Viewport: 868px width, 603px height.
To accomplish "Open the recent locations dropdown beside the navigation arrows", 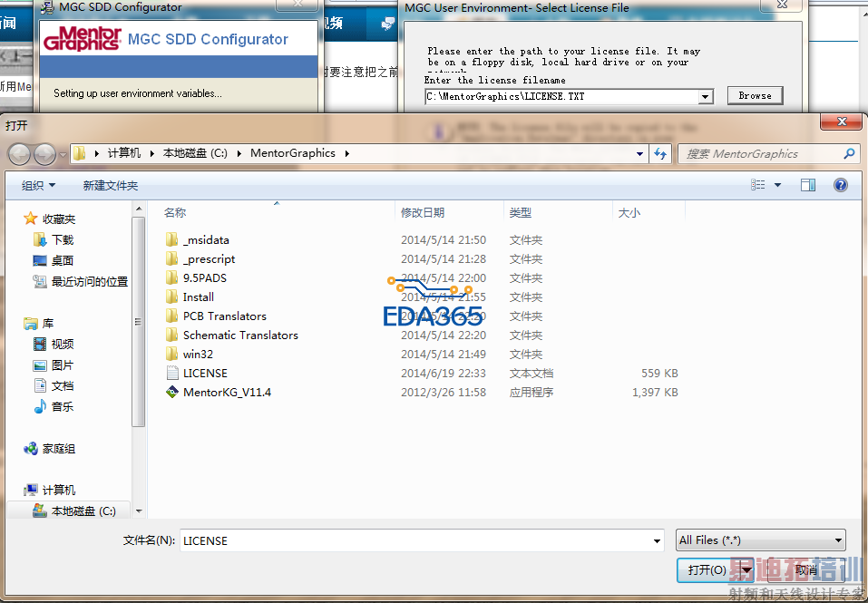I will pyautogui.click(x=63, y=154).
